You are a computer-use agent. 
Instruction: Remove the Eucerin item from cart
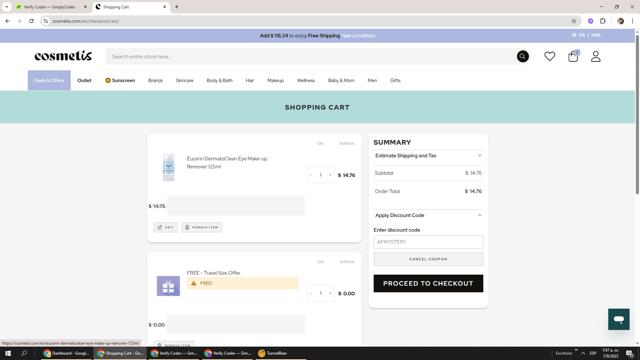pos(202,227)
